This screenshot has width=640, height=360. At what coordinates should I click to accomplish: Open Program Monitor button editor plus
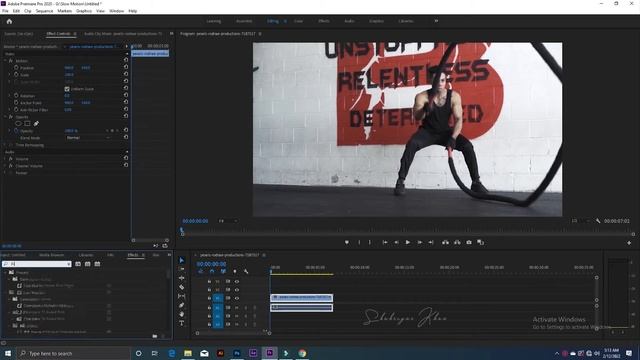[x=629, y=243]
